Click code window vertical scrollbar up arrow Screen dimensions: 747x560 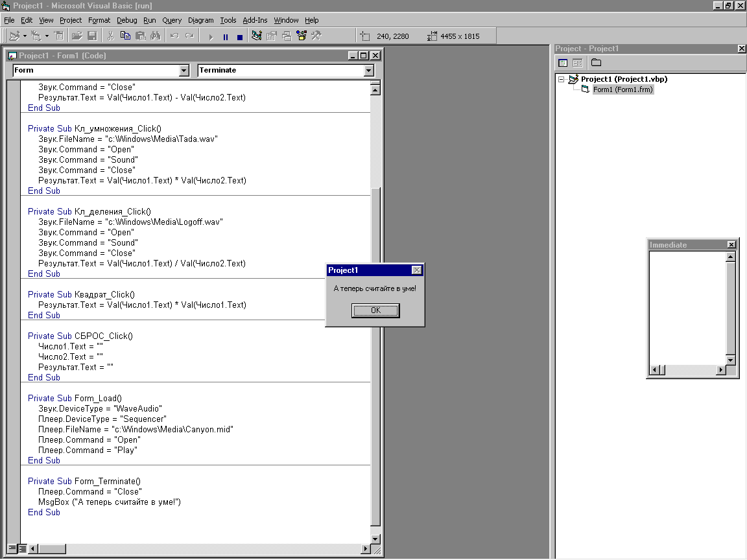point(375,89)
